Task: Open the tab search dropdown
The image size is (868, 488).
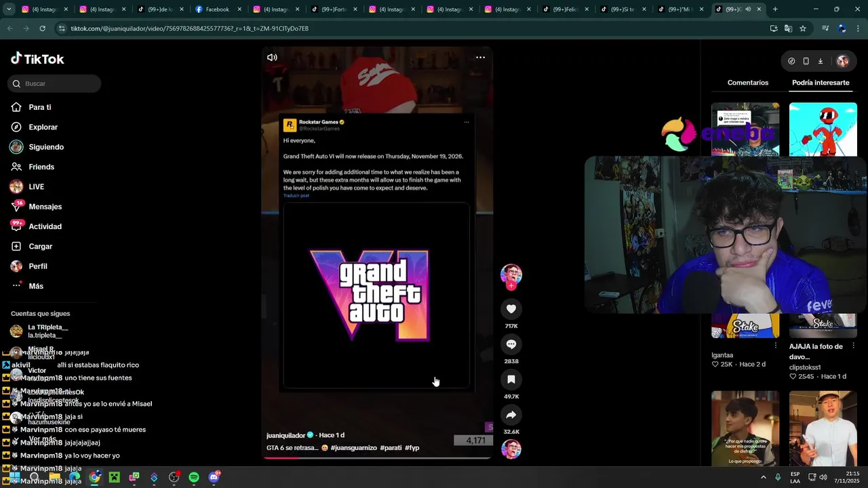Action: 8,9
